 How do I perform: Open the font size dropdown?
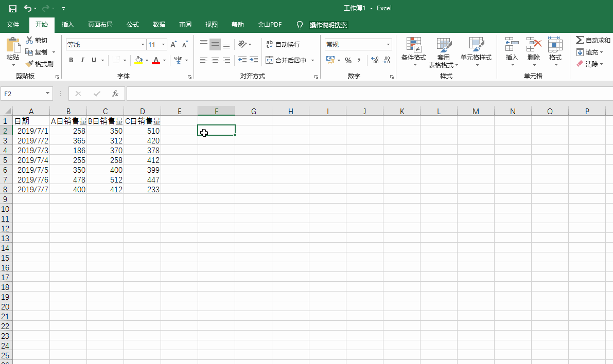[x=164, y=45]
